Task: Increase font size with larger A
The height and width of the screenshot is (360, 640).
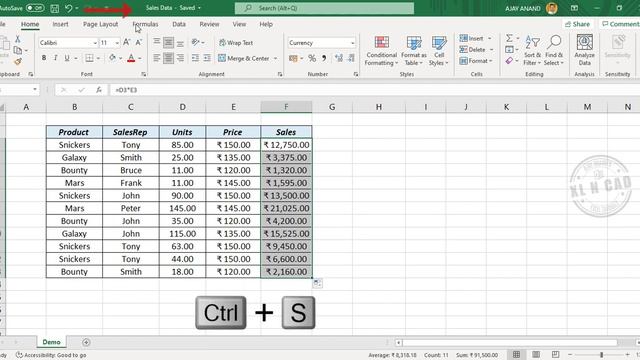Action: [127, 42]
